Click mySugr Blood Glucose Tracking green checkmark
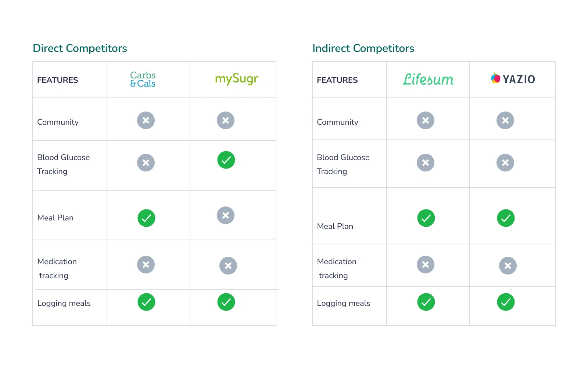 click(226, 160)
